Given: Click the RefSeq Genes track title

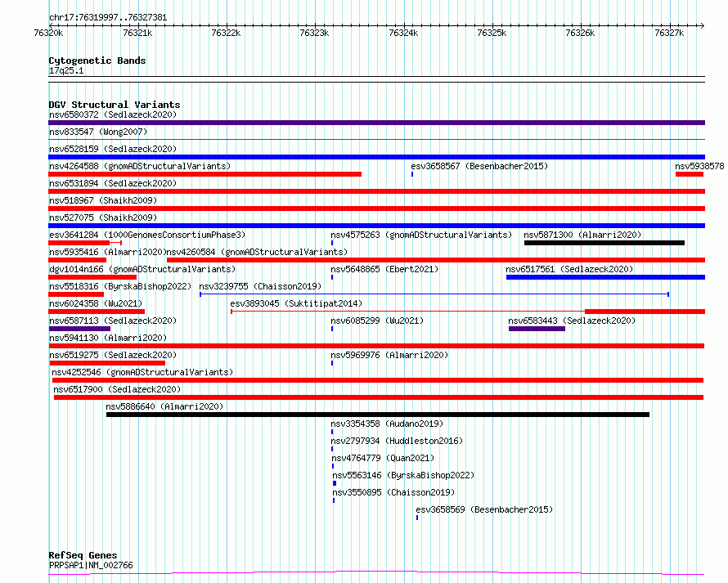Looking at the screenshot, I should [x=83, y=556].
